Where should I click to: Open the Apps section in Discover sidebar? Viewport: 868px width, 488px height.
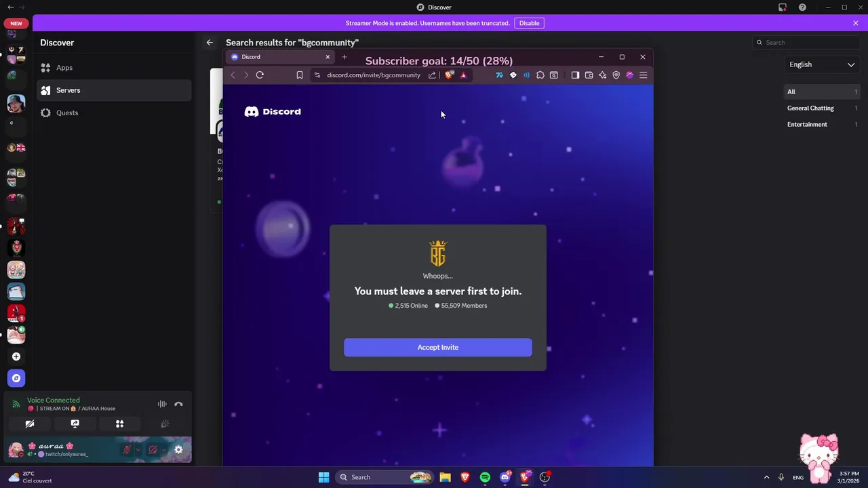click(114, 68)
